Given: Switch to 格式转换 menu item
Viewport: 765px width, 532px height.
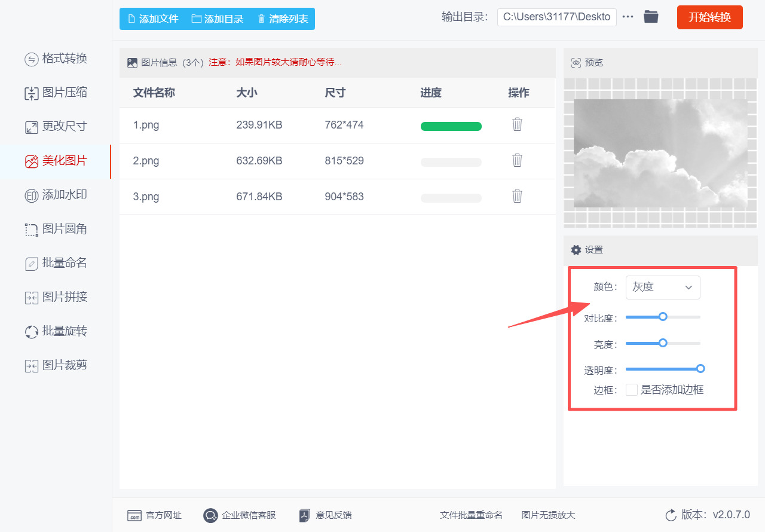Looking at the screenshot, I should [x=56, y=59].
